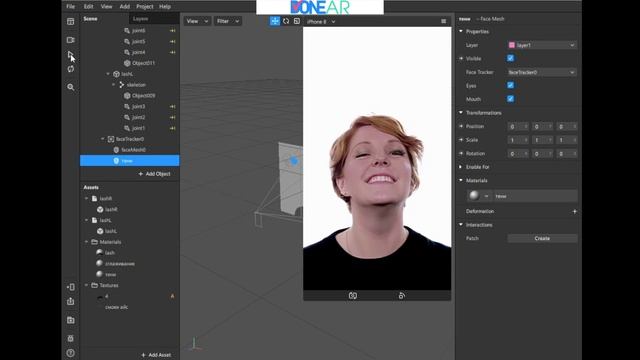
Task: Click the layer1 pink color swatch
Action: point(512,45)
